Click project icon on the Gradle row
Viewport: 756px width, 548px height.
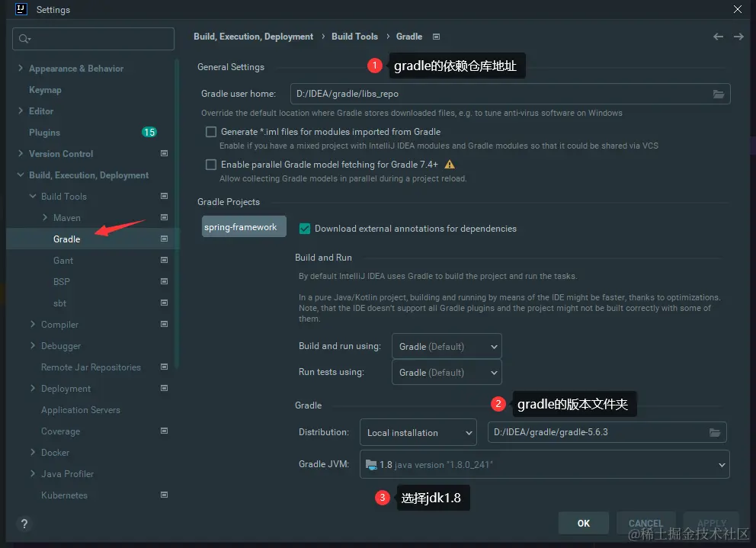coord(164,239)
